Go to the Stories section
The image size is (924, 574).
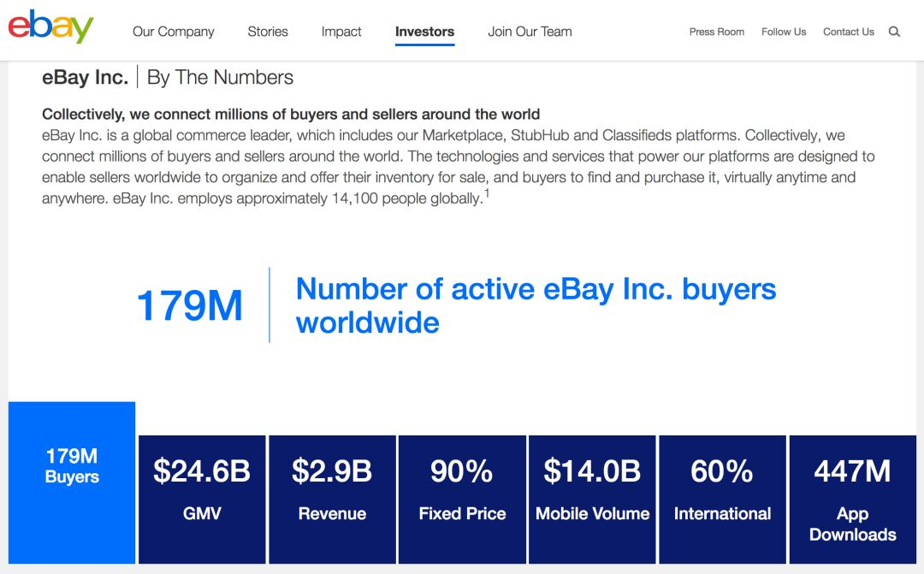tap(268, 32)
